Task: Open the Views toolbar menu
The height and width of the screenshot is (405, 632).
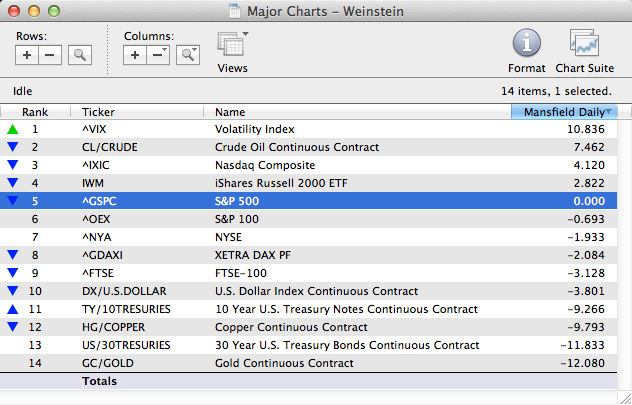Action: tap(232, 48)
